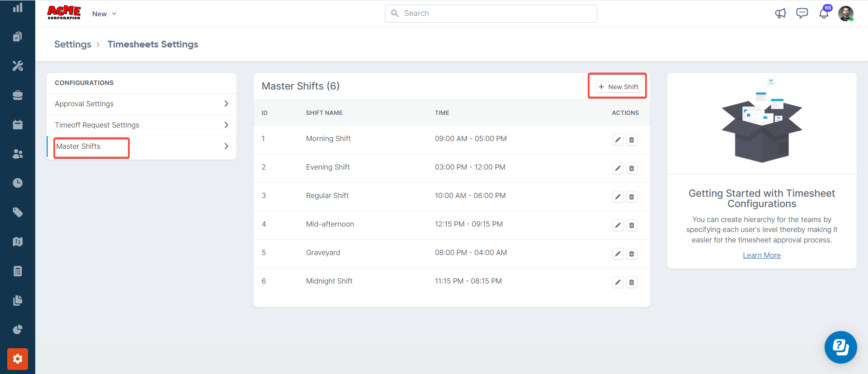
Task: Expand Timeoff Request Settings chevron
Action: point(226,125)
